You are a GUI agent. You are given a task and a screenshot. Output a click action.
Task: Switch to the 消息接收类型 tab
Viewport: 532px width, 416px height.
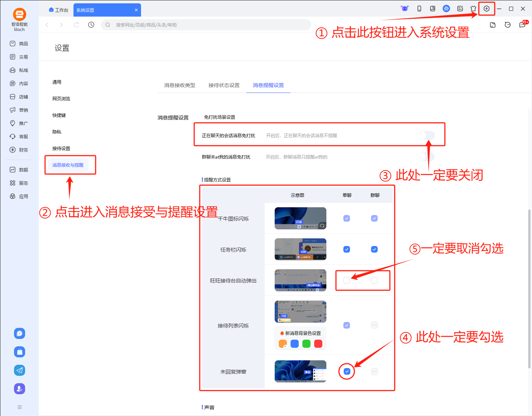click(180, 85)
